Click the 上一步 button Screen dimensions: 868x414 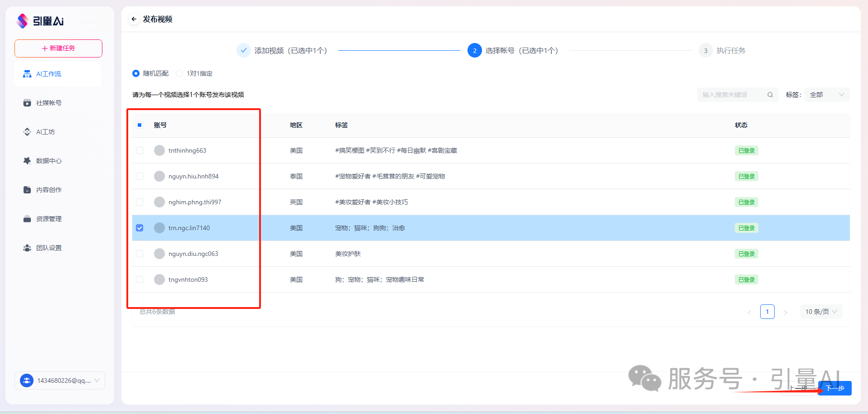[798, 388]
